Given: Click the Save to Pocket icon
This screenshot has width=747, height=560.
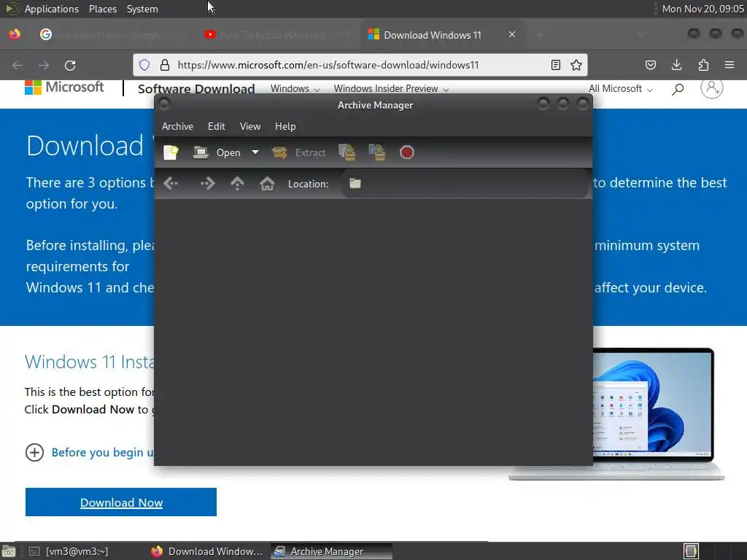Looking at the screenshot, I should [x=650, y=65].
